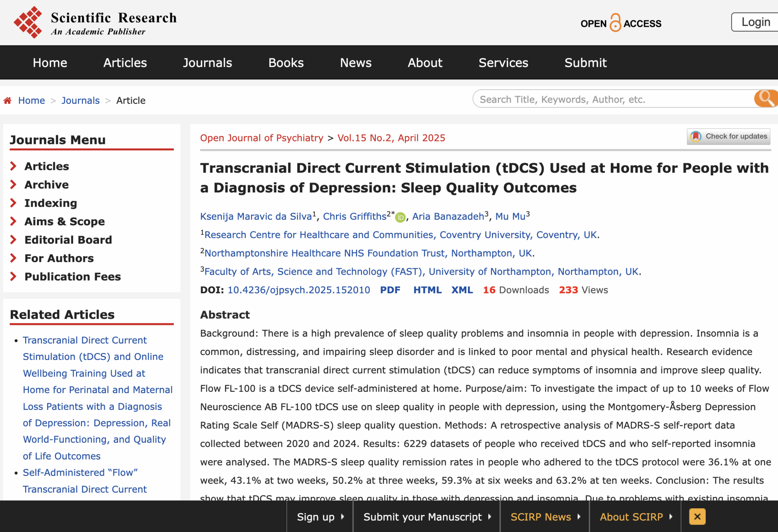Click the Login button
The image size is (778, 532).
(x=755, y=22)
